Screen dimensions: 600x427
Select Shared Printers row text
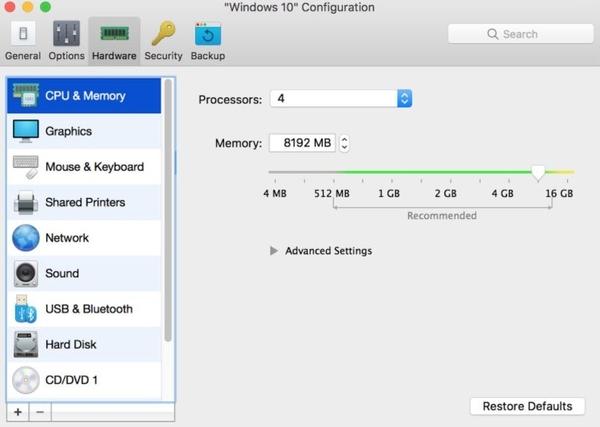85,202
